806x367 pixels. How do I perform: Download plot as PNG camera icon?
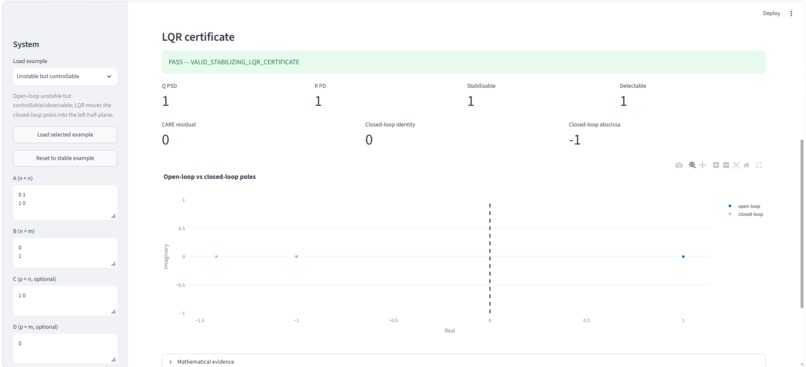(x=679, y=165)
